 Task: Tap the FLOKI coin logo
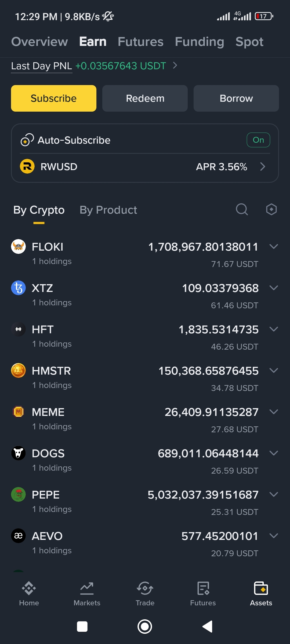pos(18,246)
